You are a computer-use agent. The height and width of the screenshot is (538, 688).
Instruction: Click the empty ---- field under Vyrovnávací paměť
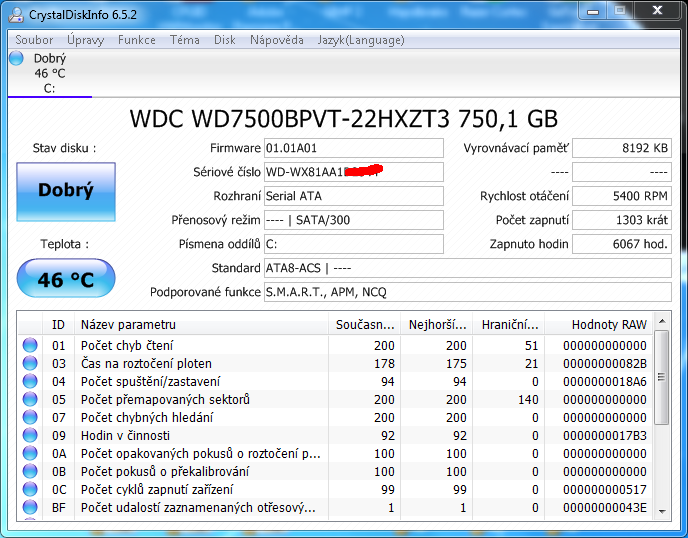tap(622, 172)
